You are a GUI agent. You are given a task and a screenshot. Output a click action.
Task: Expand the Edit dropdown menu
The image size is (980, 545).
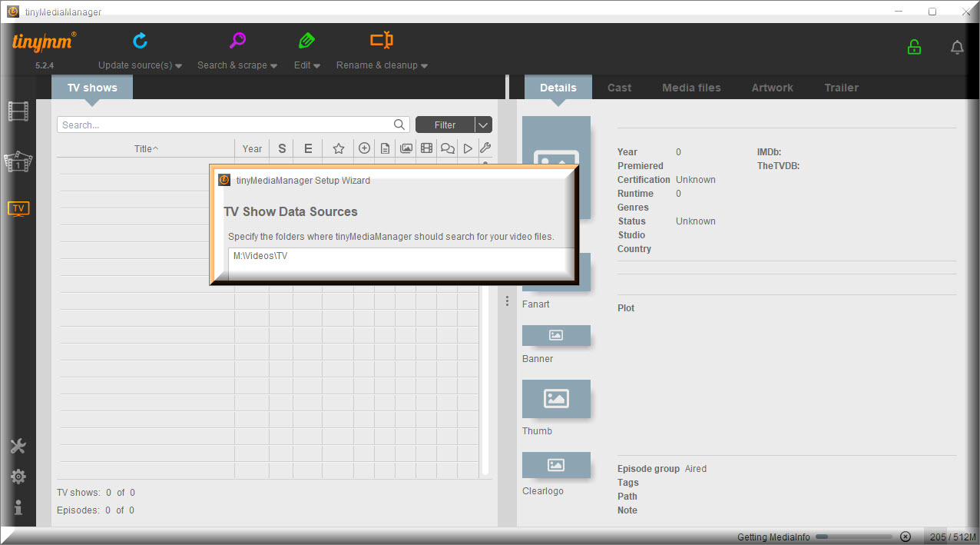(x=307, y=65)
